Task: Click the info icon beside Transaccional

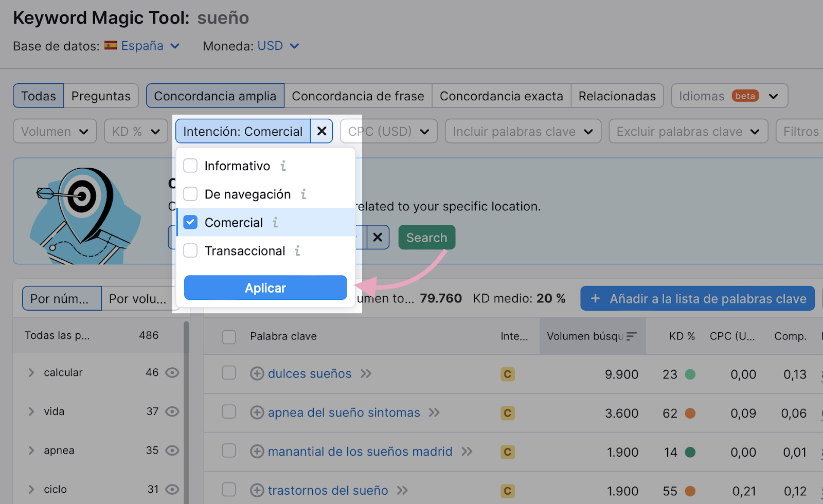Action: click(297, 251)
